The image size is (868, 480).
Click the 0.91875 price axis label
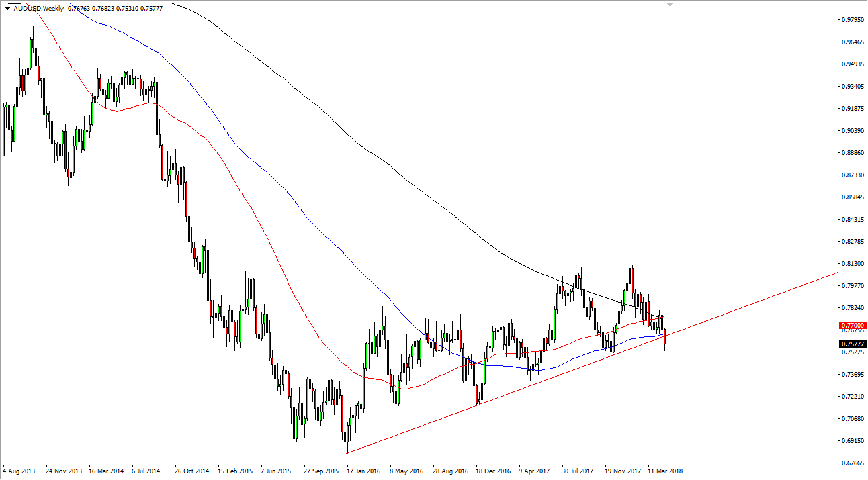pos(851,109)
